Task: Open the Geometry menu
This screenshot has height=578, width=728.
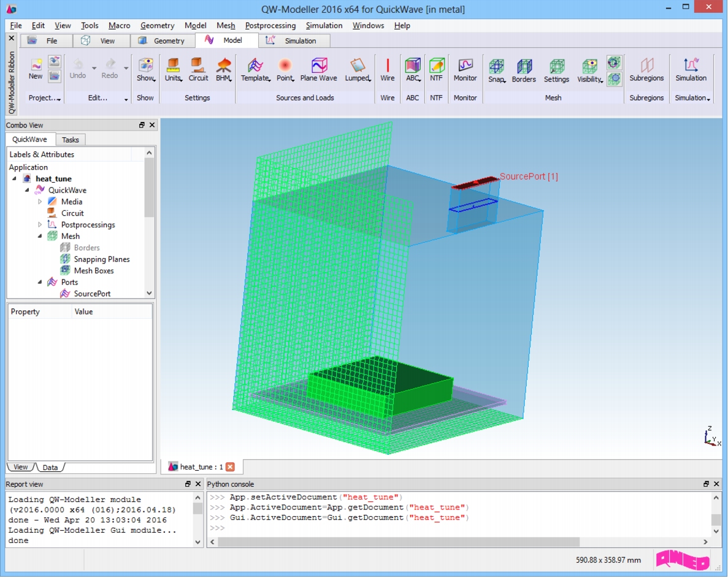Action: click(x=158, y=26)
